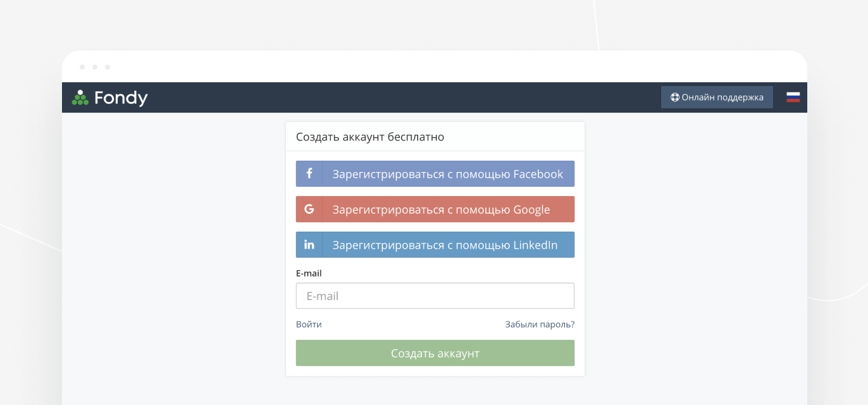Open the Забыли пароль? link
The height and width of the screenshot is (405, 868).
(540, 324)
